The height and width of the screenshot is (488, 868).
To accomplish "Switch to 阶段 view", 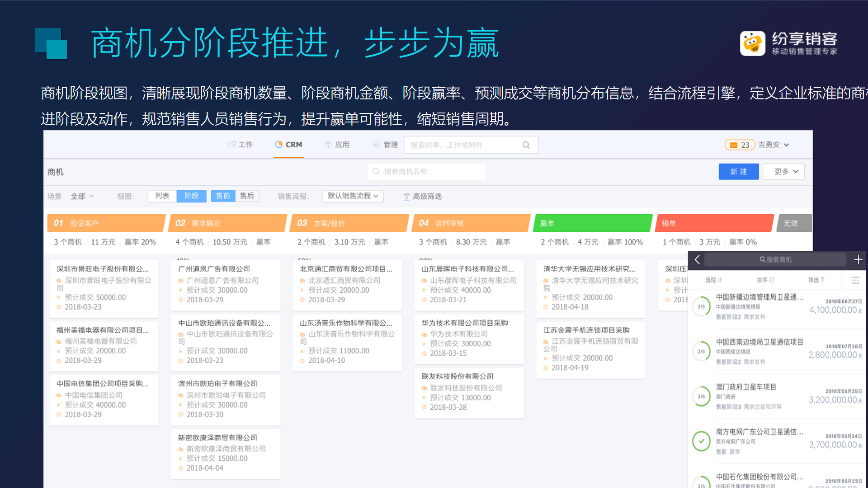I will click(x=192, y=196).
